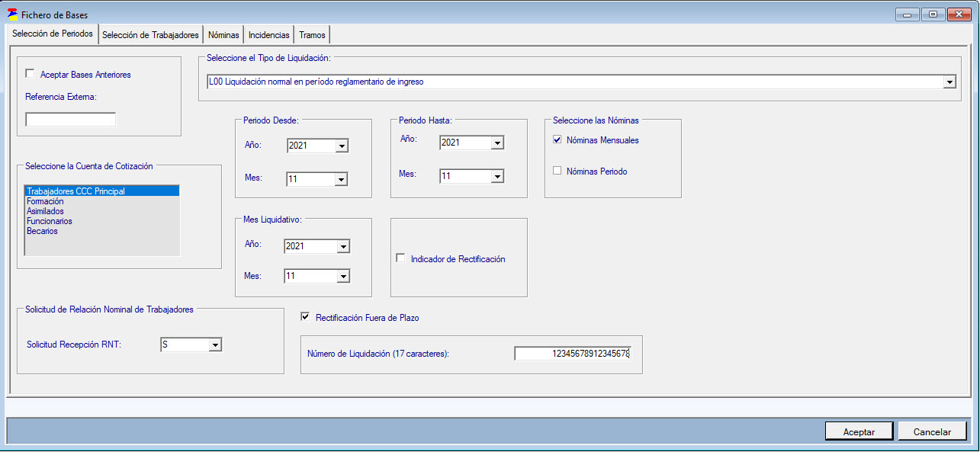The image size is (980, 452).
Task: Open the Nóminas tab
Action: point(223,35)
